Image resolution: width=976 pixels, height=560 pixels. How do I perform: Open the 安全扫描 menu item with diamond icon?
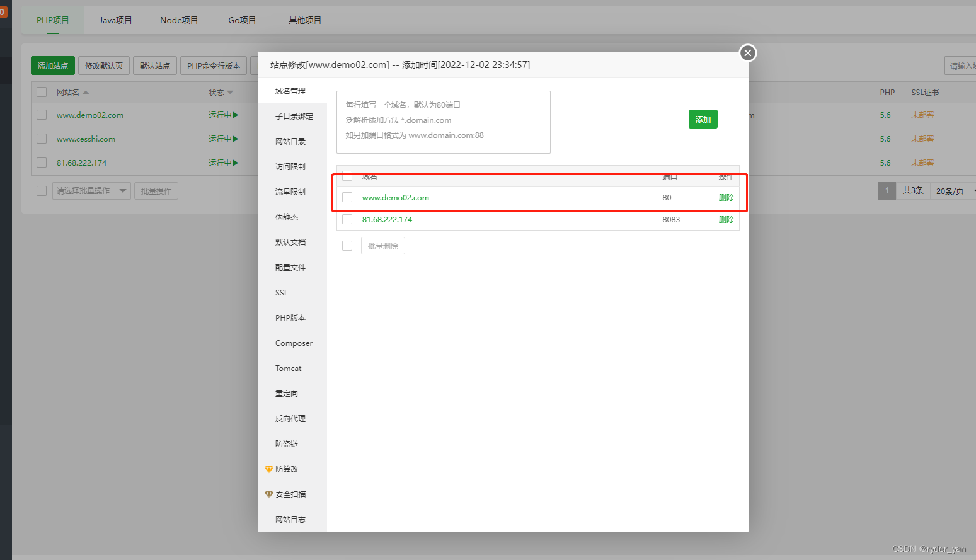285,494
